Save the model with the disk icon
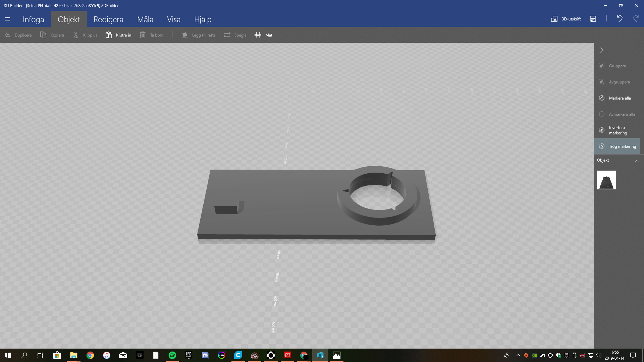This screenshot has width=644, height=362. pyautogui.click(x=593, y=19)
